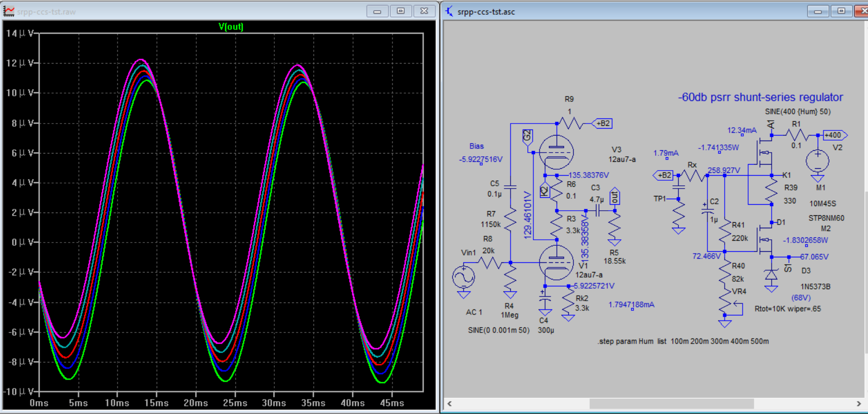This screenshot has width=868, height=414.
Task: Click the SINE(400 {Hum} 50) source value
Action: pos(798,112)
